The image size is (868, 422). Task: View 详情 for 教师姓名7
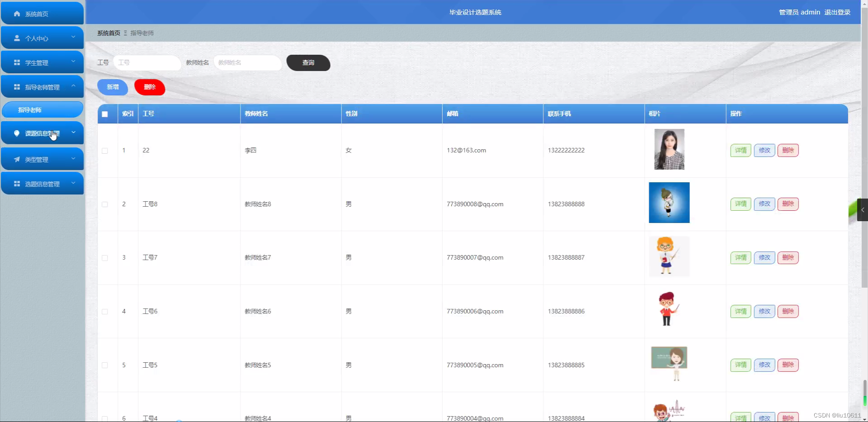(741, 258)
